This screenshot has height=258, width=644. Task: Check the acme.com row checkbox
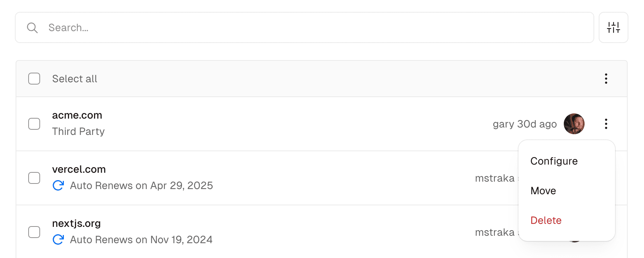pyautogui.click(x=34, y=124)
